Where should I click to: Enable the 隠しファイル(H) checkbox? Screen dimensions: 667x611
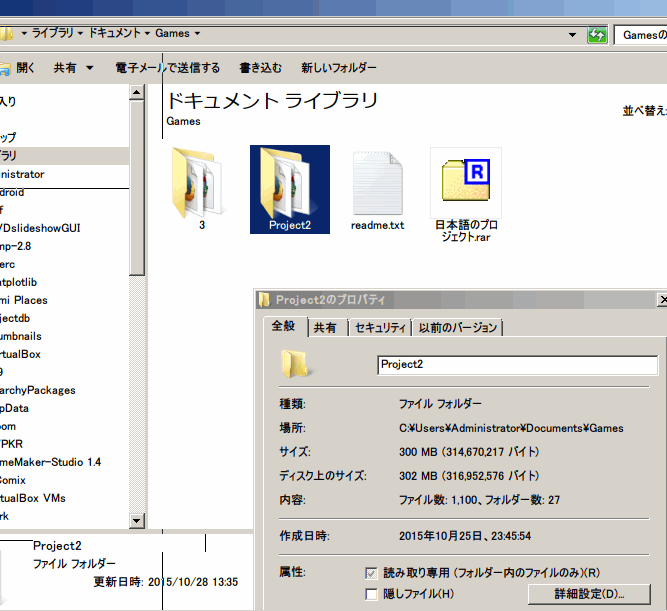click(371, 594)
